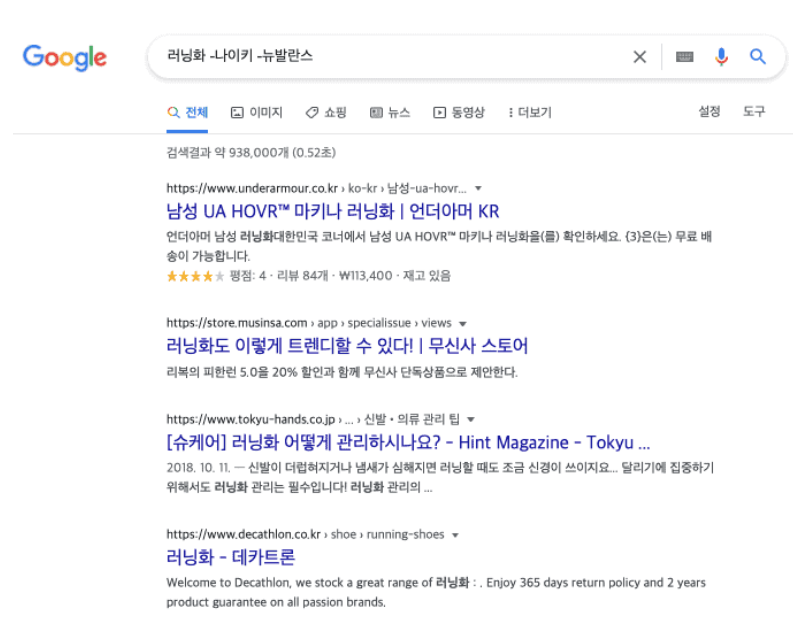This screenshot has width=805, height=625.
Task: Switch to the 이미지 tab
Action: [x=257, y=112]
